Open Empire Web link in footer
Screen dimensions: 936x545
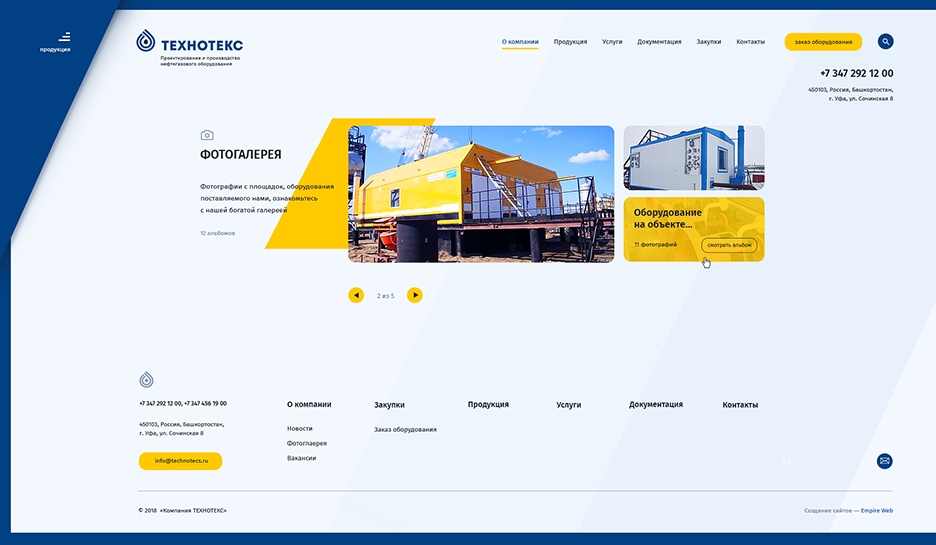[877, 510]
